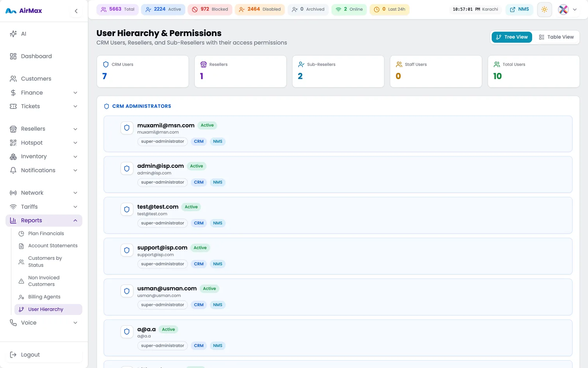Click the Finance dollar icon

13,93
